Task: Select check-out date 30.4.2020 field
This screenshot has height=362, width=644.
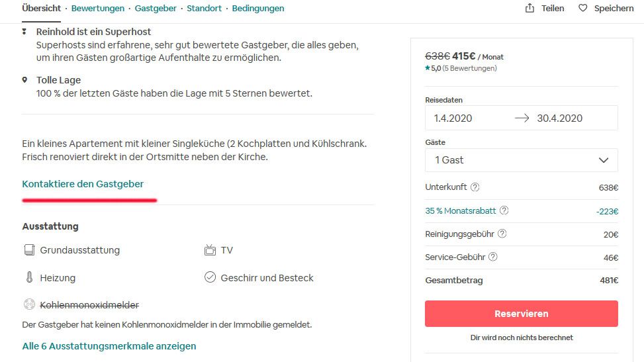Action: (560, 118)
